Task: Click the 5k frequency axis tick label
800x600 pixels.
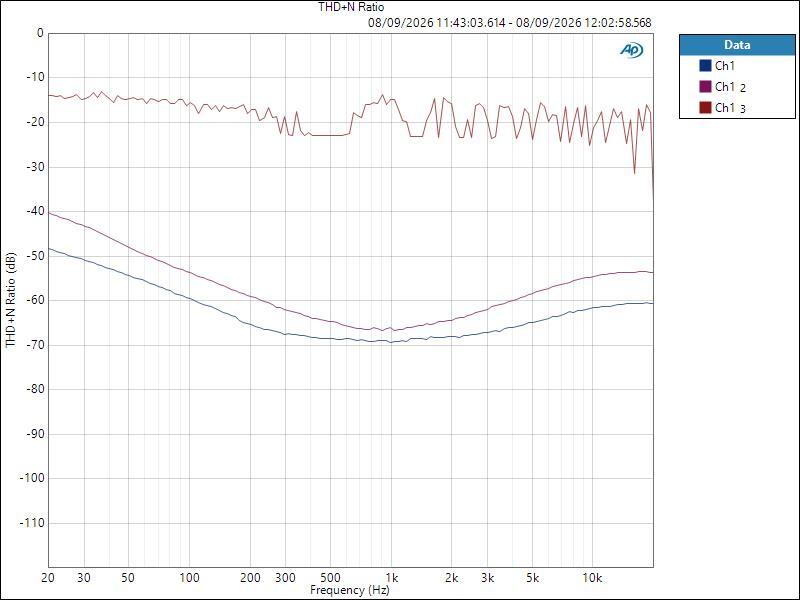Action: [x=532, y=578]
